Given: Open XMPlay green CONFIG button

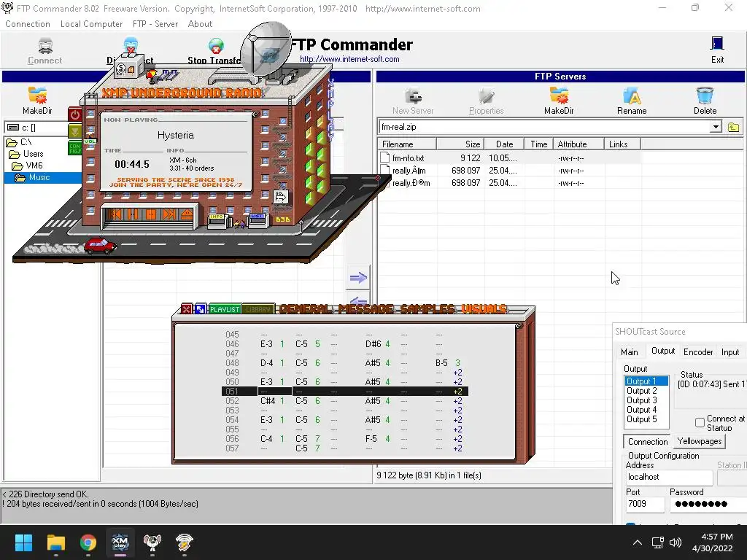Looking at the screenshot, I should (75, 148).
